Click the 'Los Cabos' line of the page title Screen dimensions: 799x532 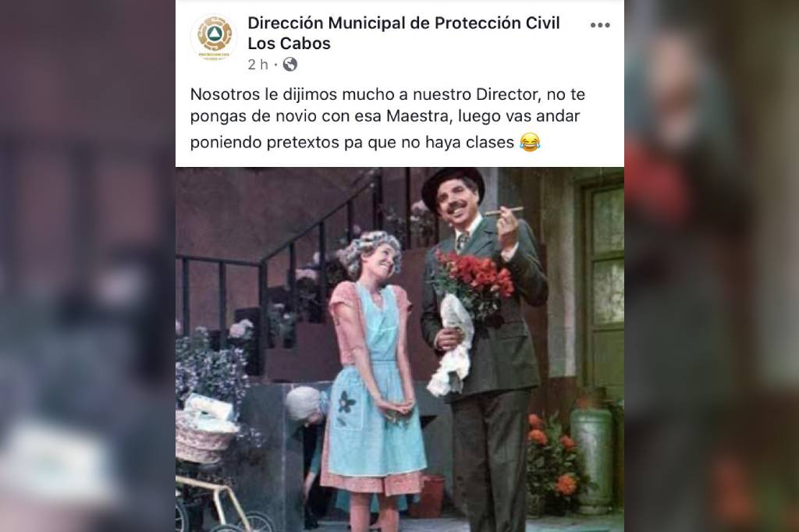click(289, 44)
